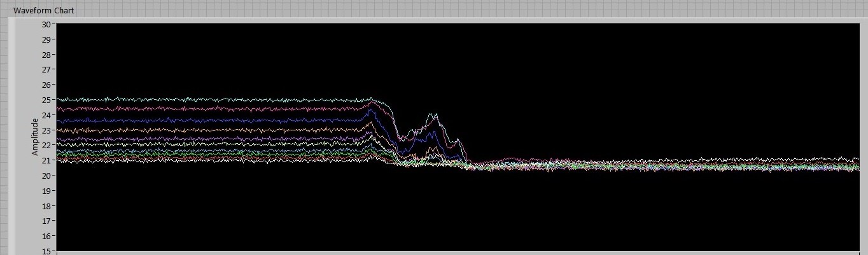This screenshot has height=255, width=868.
Task: Click the 17 tick label on the Y-axis
Action: coord(46,221)
